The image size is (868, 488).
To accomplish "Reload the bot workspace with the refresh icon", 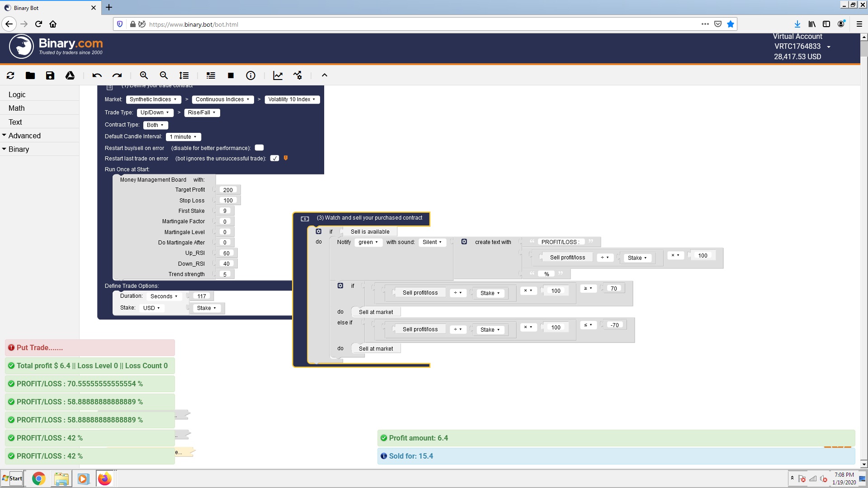I will pyautogui.click(x=10, y=75).
